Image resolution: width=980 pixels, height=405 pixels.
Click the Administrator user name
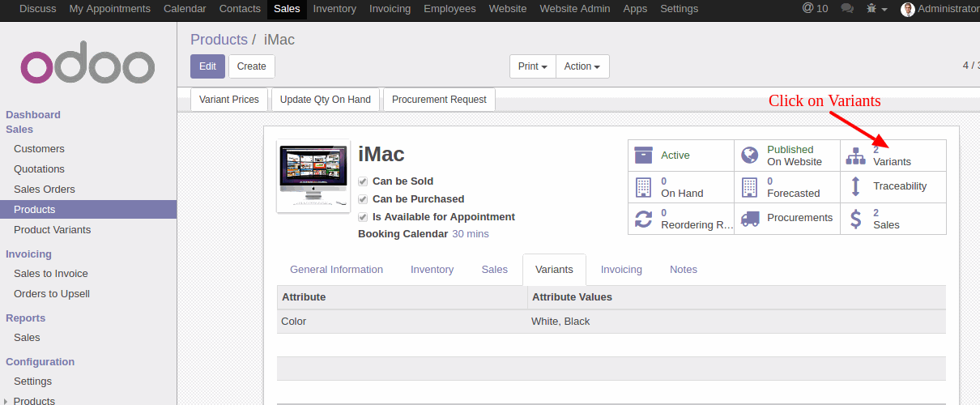[949, 9]
